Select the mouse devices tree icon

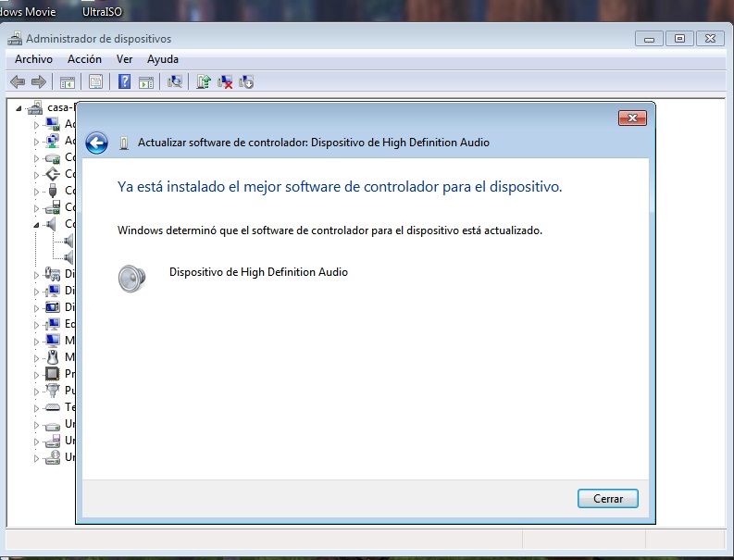(x=53, y=357)
